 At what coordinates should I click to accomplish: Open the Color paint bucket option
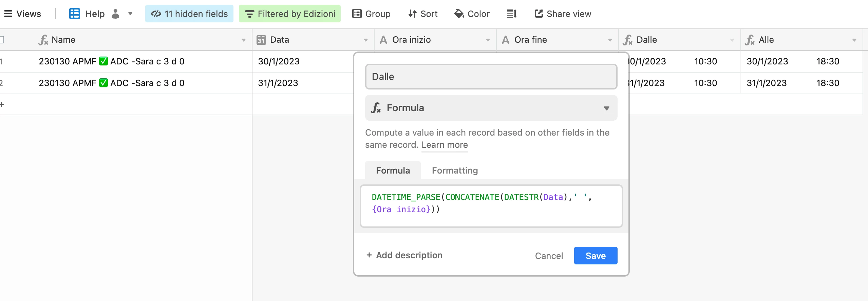tap(459, 14)
